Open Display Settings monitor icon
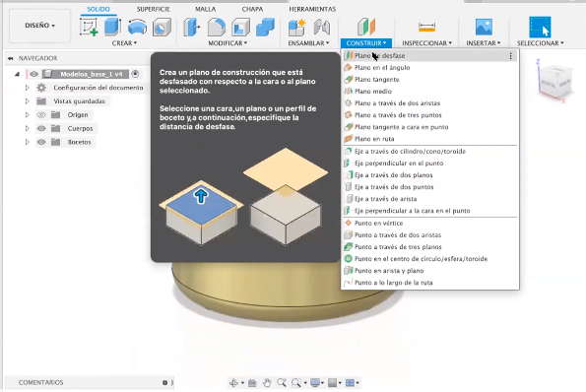This screenshot has height=392, width=586. tap(315, 383)
